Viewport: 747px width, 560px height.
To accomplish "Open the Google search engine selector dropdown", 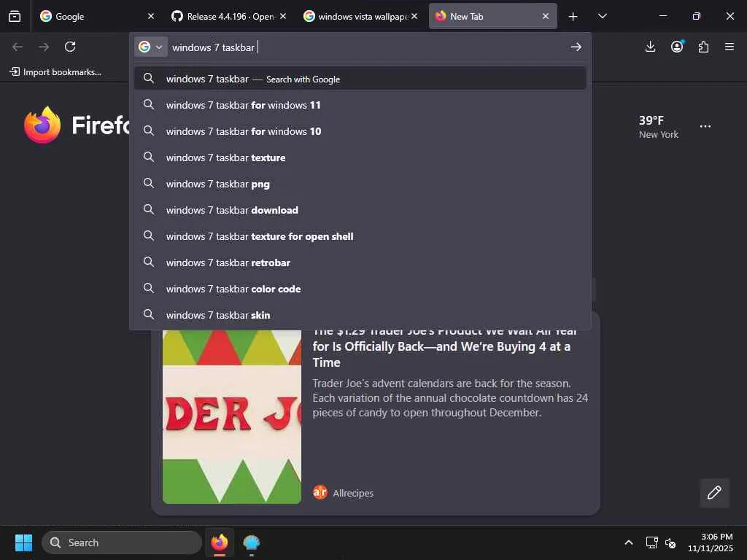I will point(150,47).
